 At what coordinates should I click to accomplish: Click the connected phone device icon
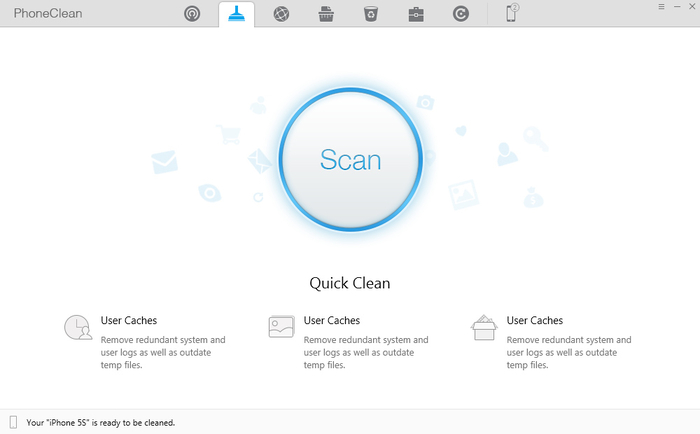pyautogui.click(x=511, y=13)
